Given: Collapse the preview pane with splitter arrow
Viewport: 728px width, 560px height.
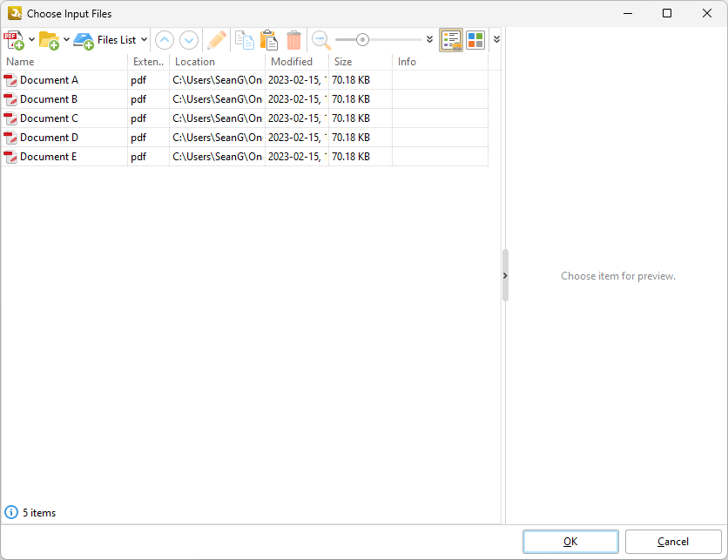Looking at the screenshot, I should coord(505,276).
